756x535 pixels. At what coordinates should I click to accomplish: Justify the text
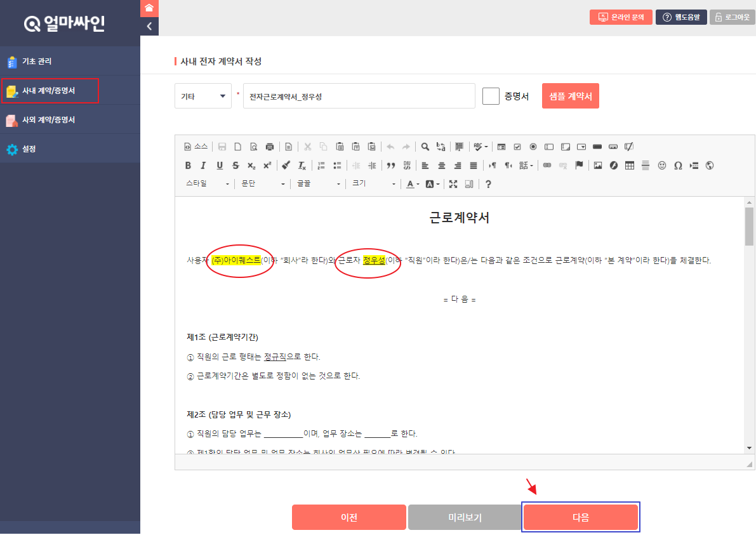(474, 165)
